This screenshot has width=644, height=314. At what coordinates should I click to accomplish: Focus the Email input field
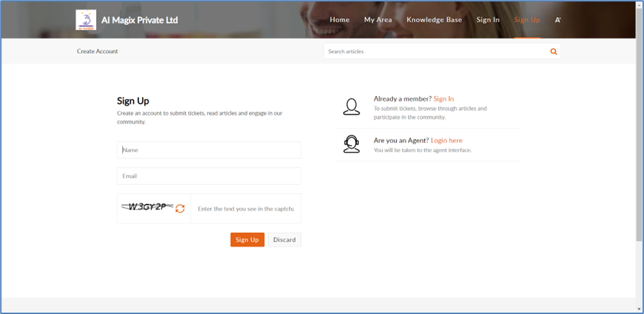209,176
